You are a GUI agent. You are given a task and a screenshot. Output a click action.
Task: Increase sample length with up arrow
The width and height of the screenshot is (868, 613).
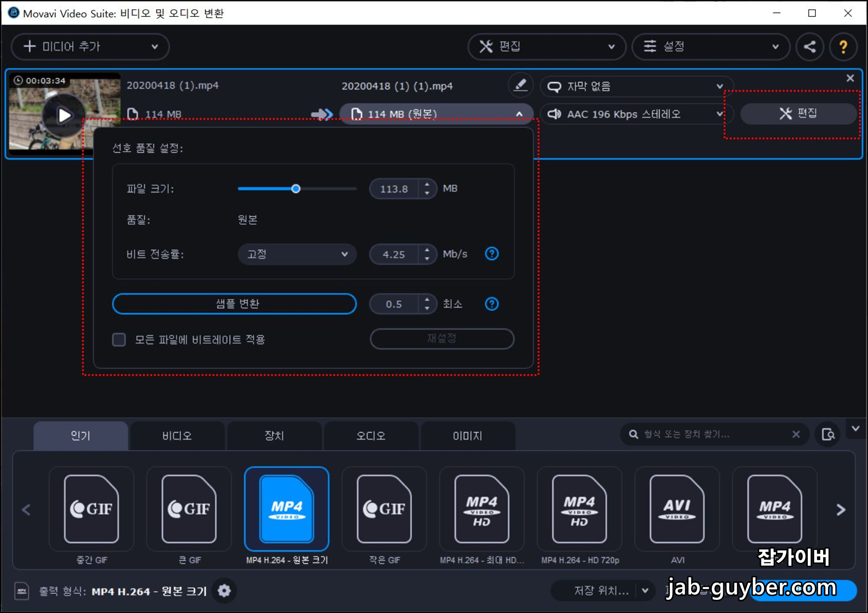427,300
